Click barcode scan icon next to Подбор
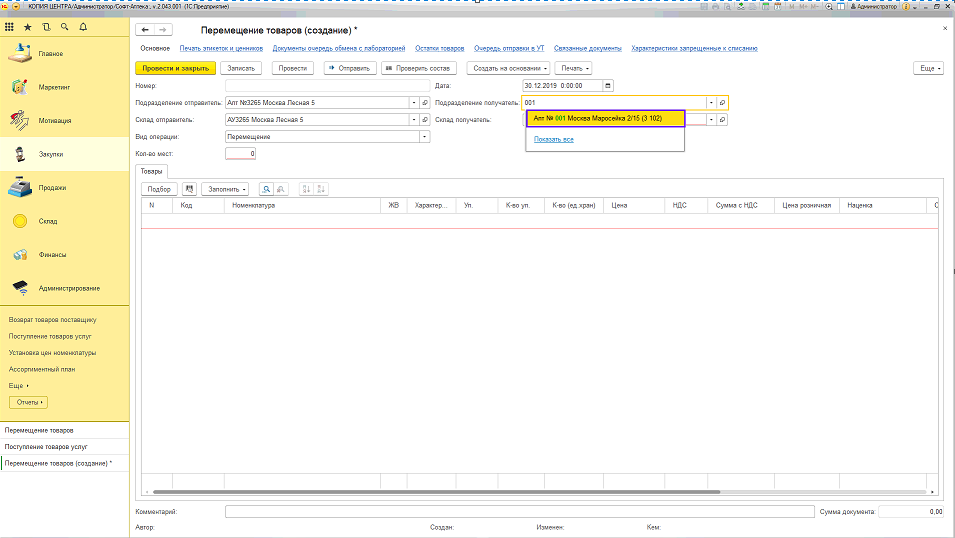This screenshot has height=538, width=955. [x=189, y=189]
